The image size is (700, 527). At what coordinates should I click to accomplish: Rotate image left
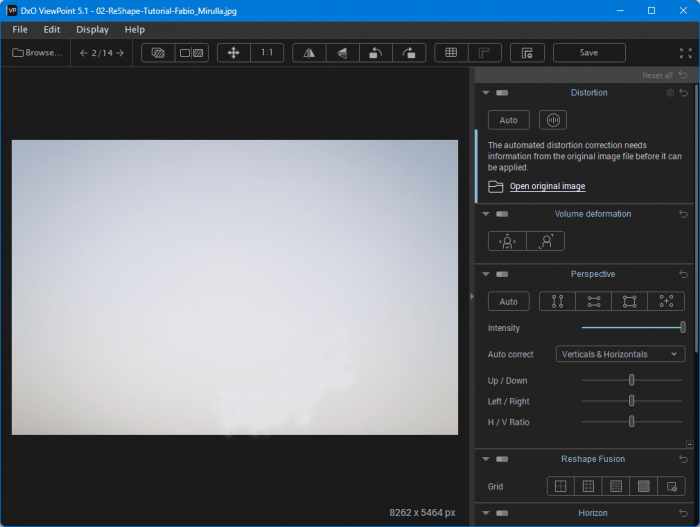pyautogui.click(x=375, y=53)
